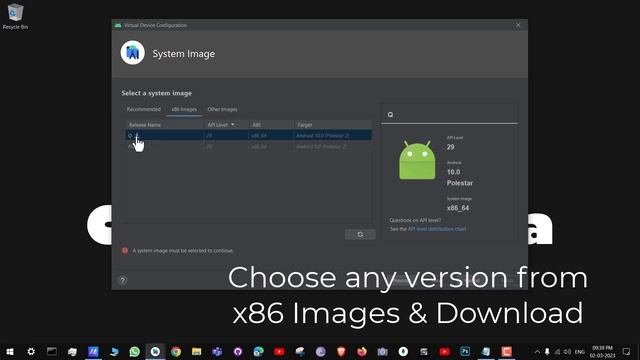Open the YouTube icon beside Photoshop
Screen dimensions: 640x360
444,351
